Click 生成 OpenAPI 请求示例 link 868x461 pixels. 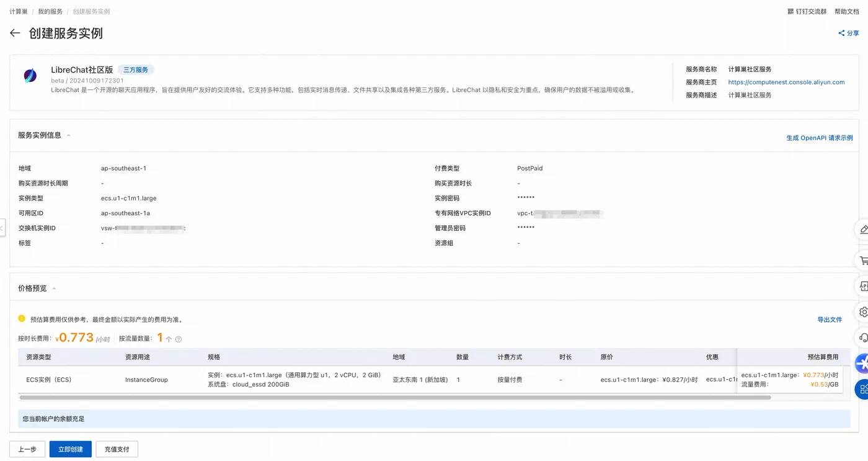[820, 138]
